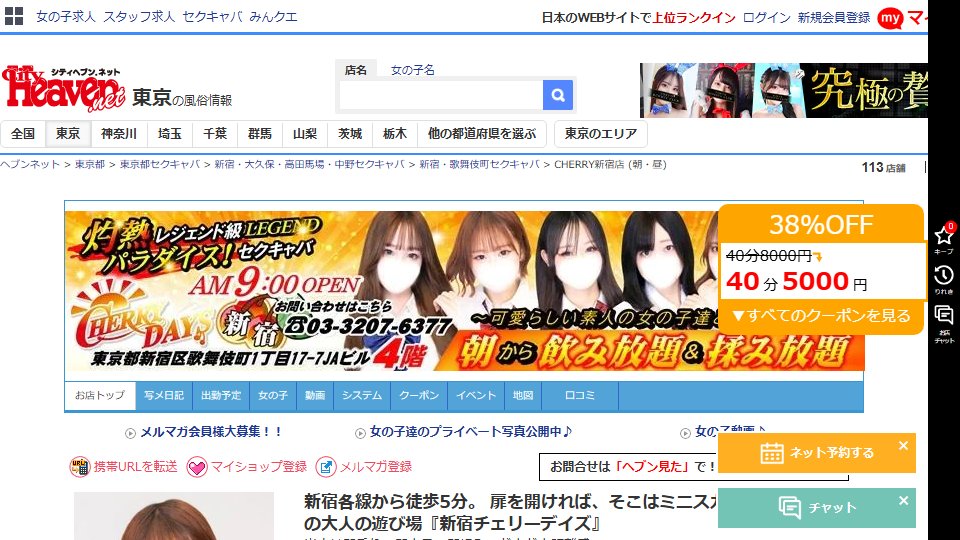Click the ネット予約する button
Image resolution: width=960 pixels, height=540 pixels.
[817, 453]
